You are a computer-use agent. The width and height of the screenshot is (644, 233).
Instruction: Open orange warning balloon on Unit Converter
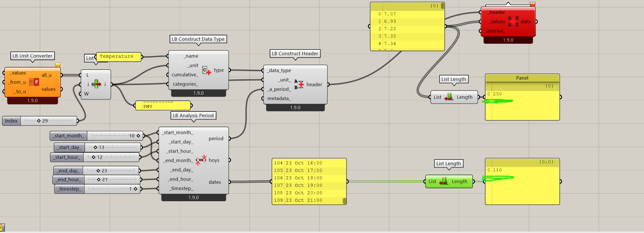[58, 65]
